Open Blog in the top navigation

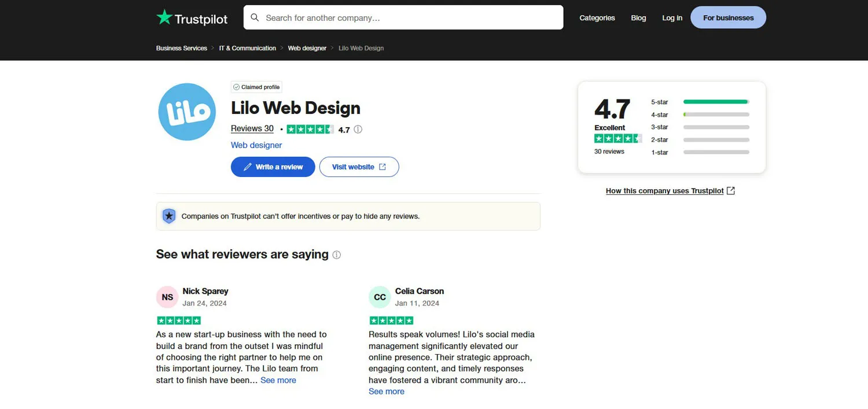(638, 18)
